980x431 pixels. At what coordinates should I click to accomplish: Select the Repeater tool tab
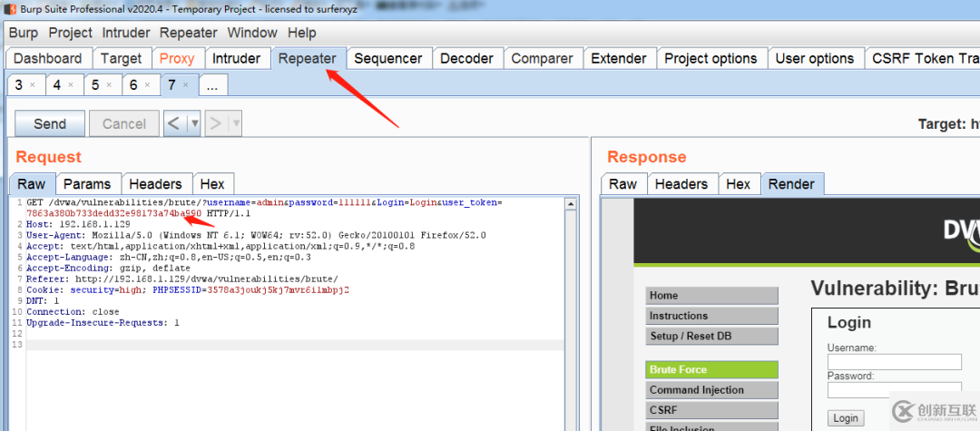click(308, 59)
